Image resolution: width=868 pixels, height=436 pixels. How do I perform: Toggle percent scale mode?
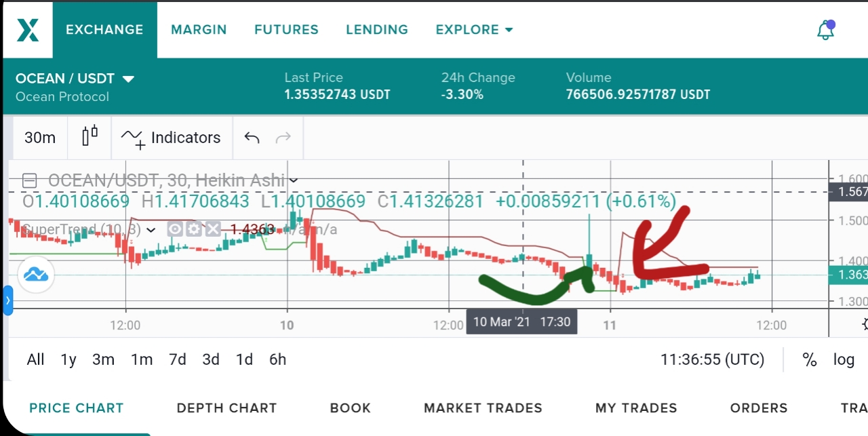(809, 359)
